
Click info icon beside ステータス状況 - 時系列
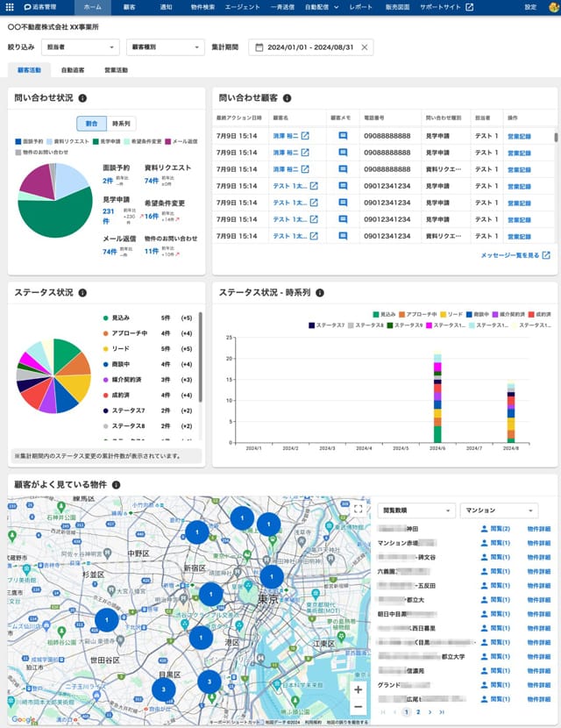coord(320,292)
